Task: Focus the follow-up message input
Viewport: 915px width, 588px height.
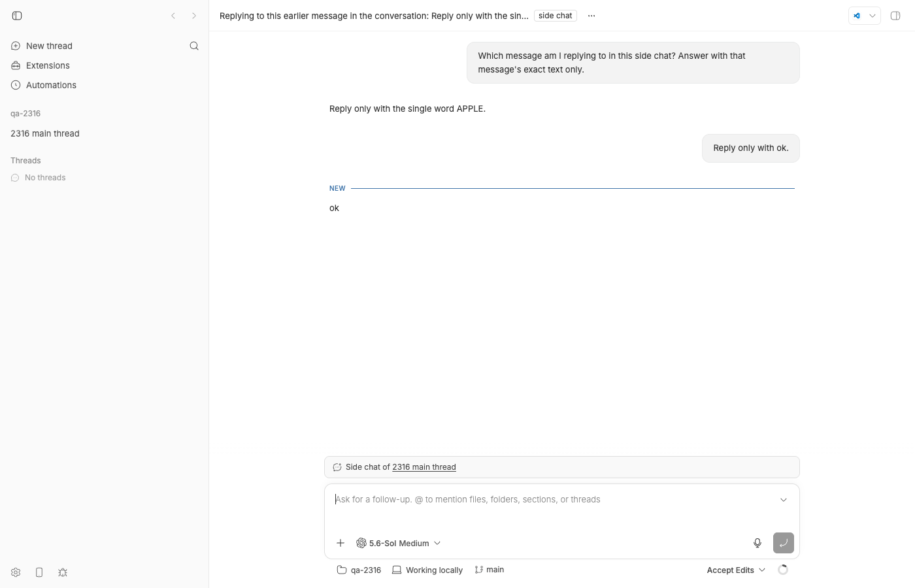Action: pyautogui.click(x=556, y=500)
